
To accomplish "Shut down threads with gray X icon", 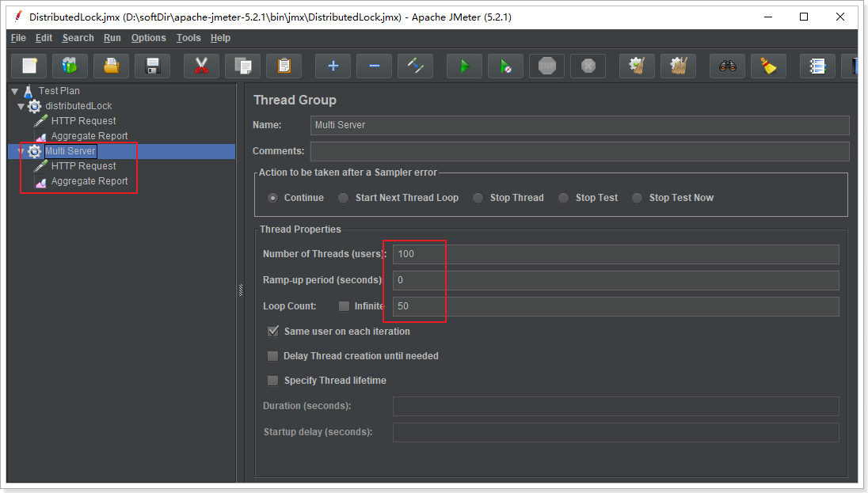I will (588, 66).
